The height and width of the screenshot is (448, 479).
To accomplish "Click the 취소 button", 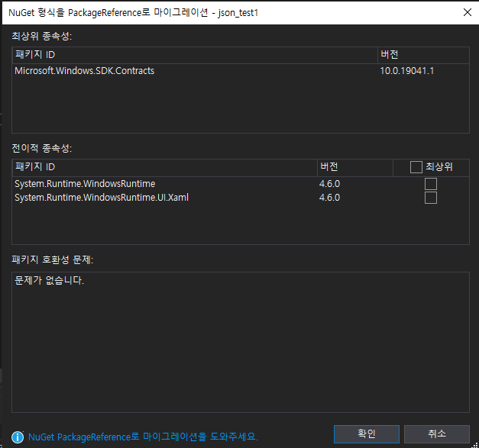I will point(436,433).
